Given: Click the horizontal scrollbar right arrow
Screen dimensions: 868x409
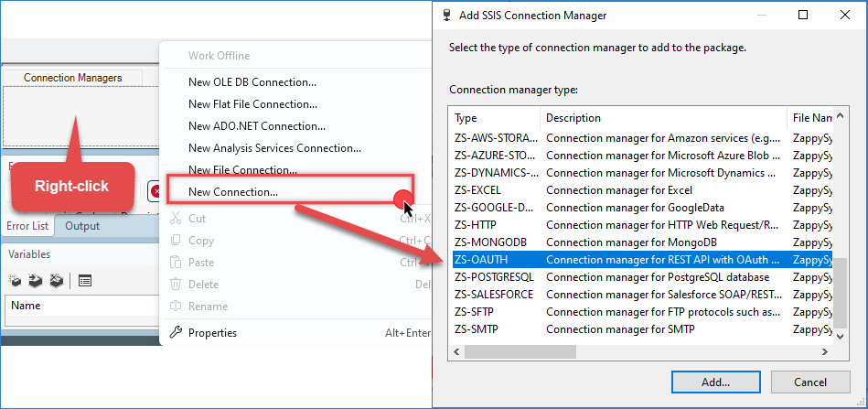Looking at the screenshot, I should coord(825,353).
